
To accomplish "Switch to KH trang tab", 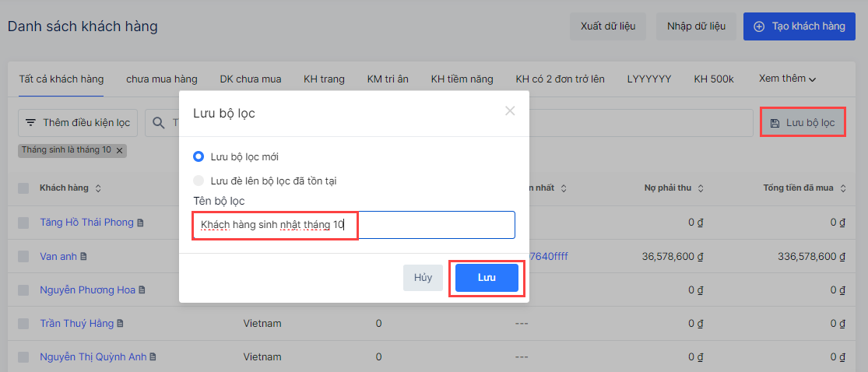I will [324, 79].
